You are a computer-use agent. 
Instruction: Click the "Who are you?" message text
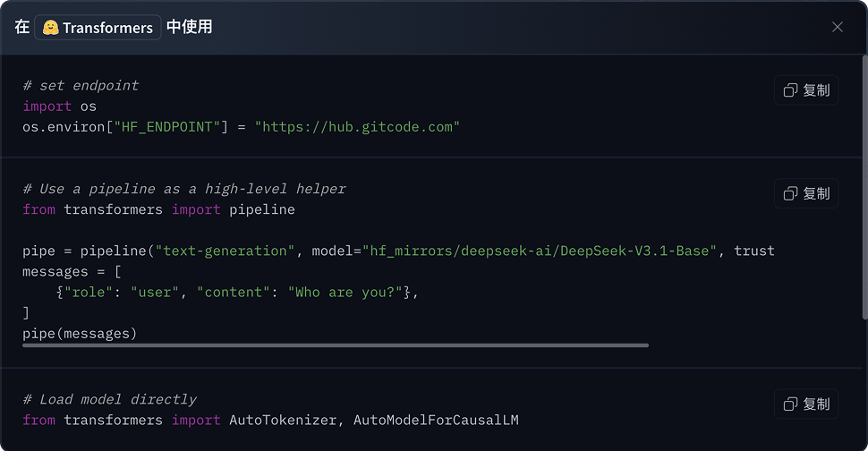(x=345, y=292)
